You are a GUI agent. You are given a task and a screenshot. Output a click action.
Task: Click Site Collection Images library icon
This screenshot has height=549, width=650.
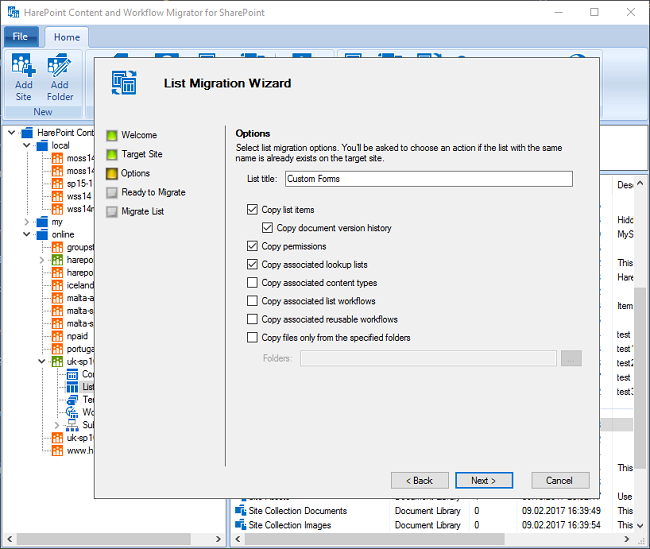[240, 525]
